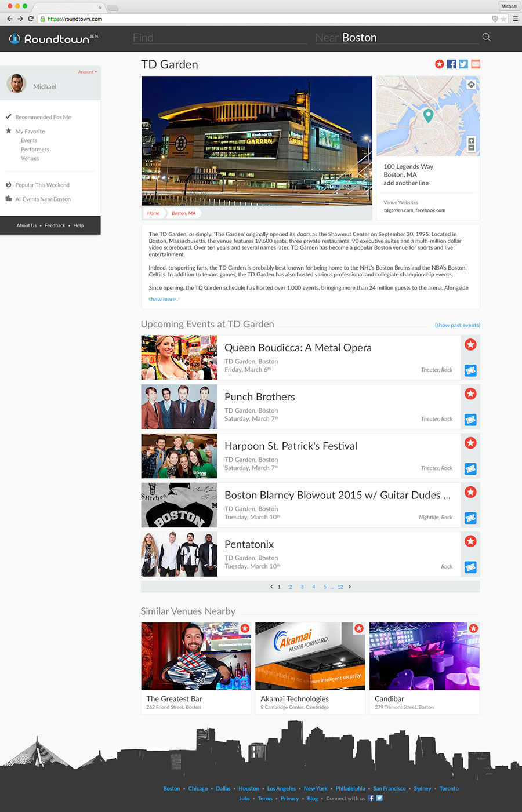The image size is (522, 812).
Task: Open tdgarden.com venue website
Action: coord(398,210)
